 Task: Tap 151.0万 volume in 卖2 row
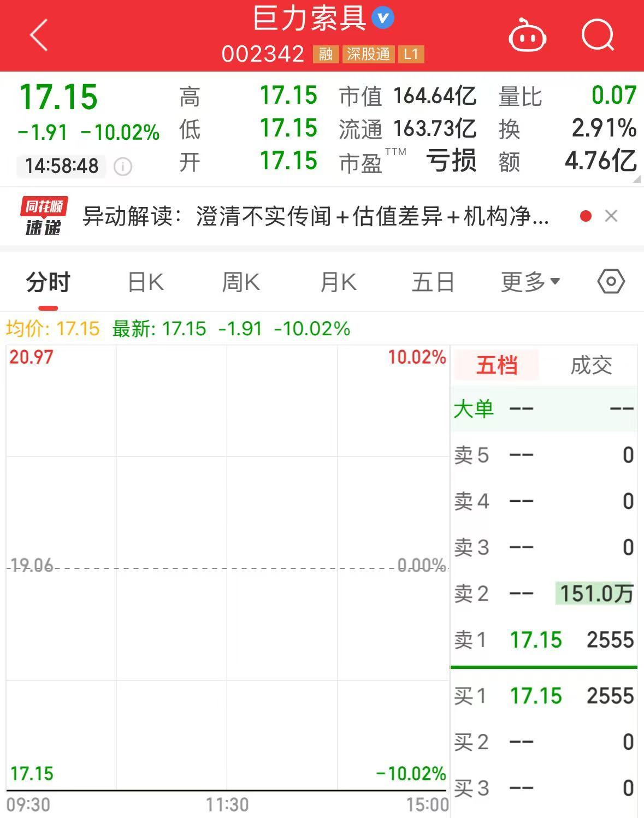(x=594, y=594)
